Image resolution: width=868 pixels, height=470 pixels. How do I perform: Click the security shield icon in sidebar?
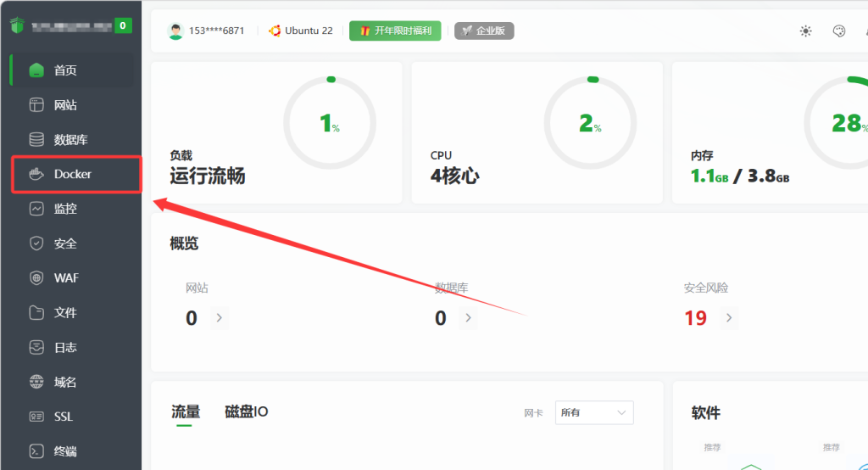coord(36,243)
